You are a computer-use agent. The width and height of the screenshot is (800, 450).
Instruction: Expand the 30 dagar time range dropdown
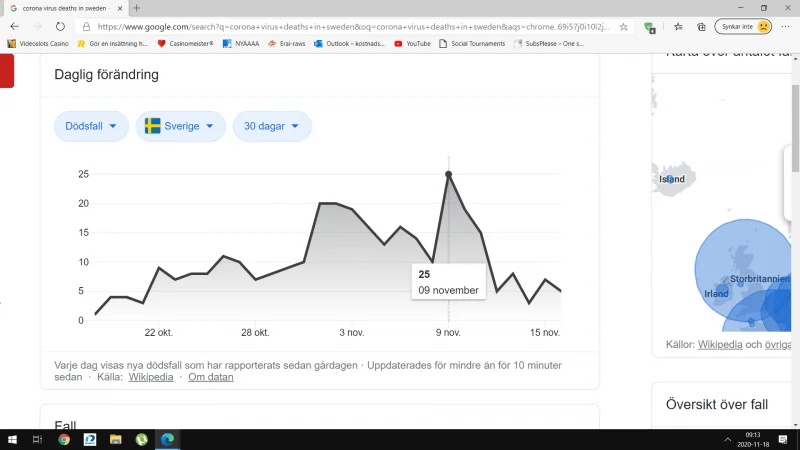coord(272,126)
